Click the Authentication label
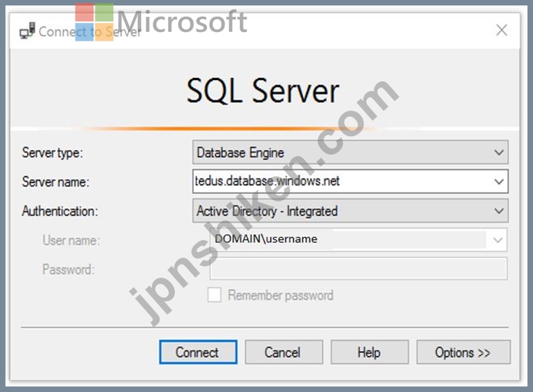The image size is (533, 392). point(60,211)
